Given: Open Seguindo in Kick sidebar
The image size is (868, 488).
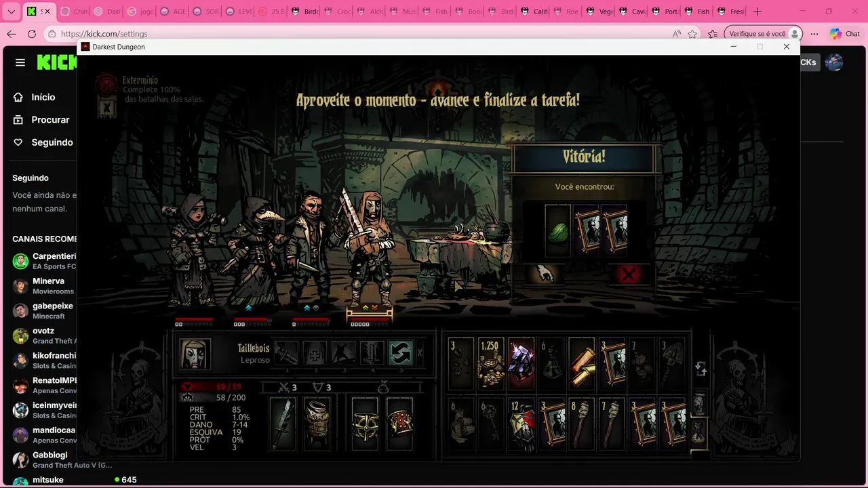Looking at the screenshot, I should (43, 142).
